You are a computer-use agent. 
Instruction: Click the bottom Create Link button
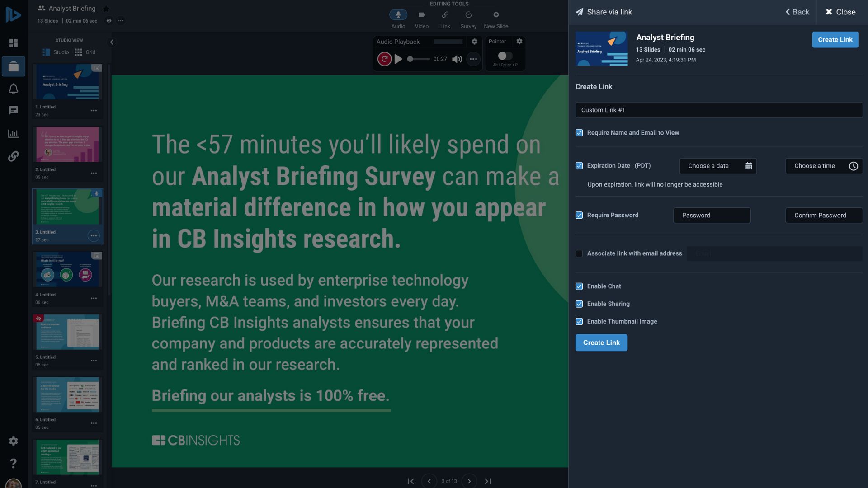pyautogui.click(x=601, y=343)
